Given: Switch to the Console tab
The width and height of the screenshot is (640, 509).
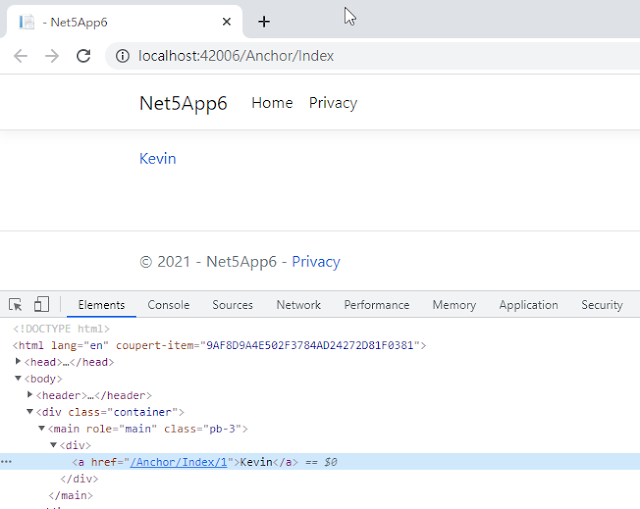Looking at the screenshot, I should point(169,305).
